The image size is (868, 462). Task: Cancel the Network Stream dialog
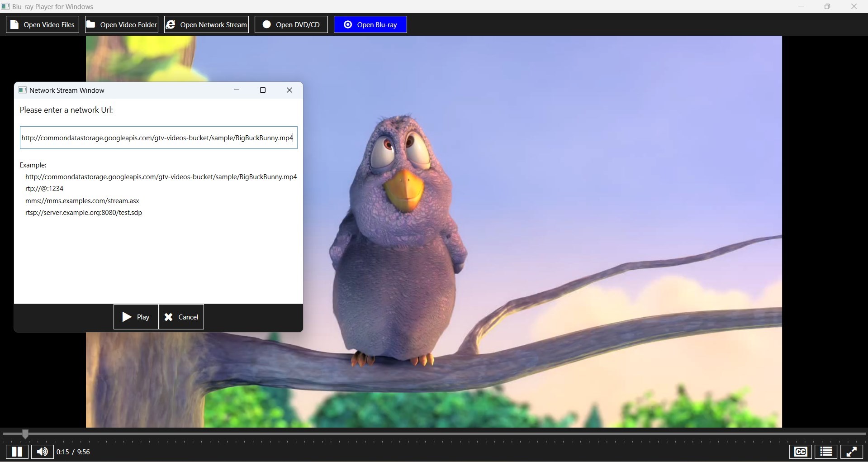pos(181,317)
